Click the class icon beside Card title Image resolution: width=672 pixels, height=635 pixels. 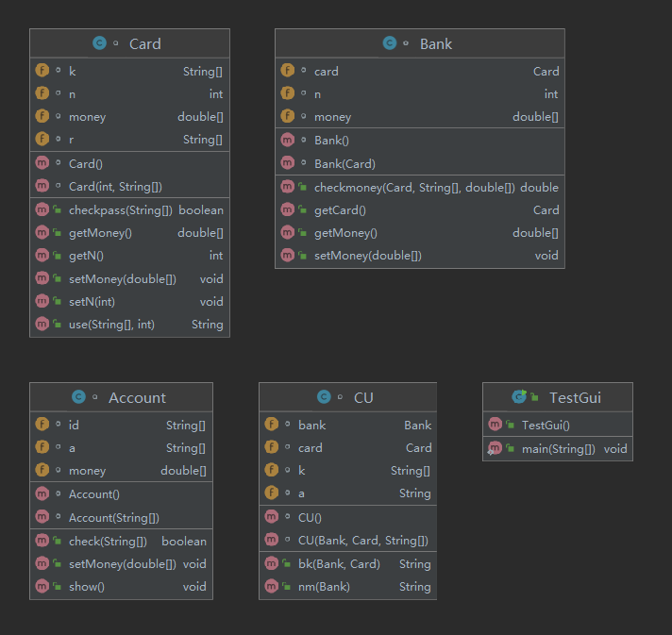99,43
